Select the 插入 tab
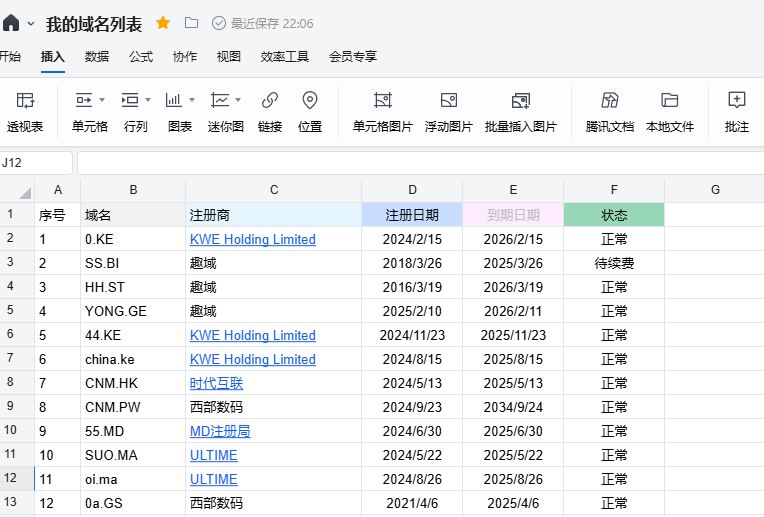This screenshot has width=764, height=517. click(x=53, y=57)
